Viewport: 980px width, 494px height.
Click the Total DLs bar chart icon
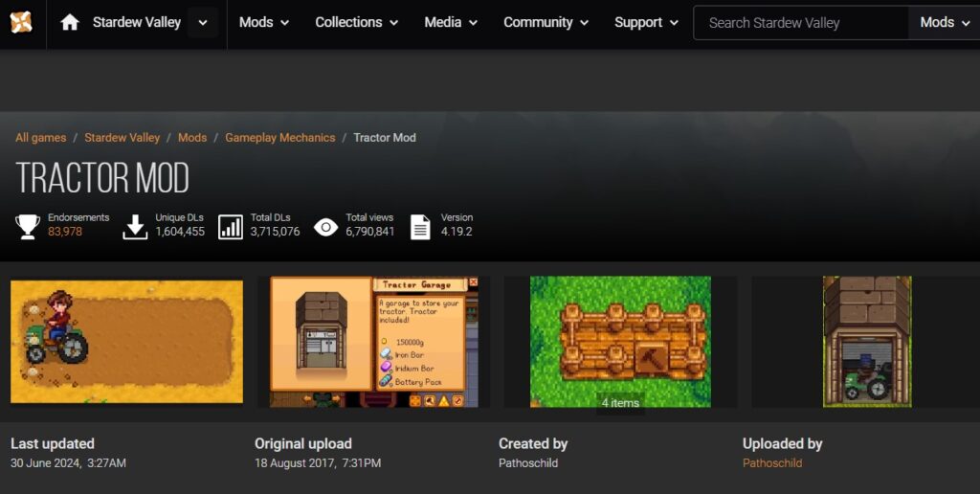click(231, 226)
